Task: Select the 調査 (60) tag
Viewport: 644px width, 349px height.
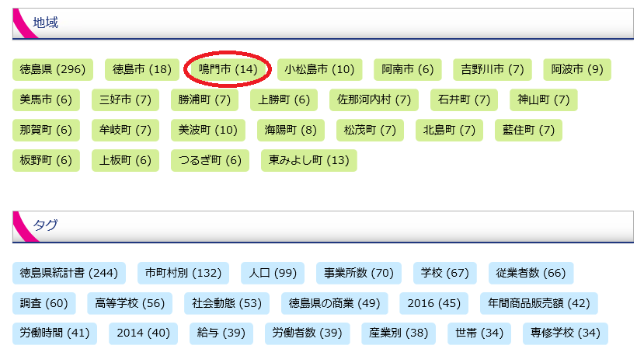Action: (x=44, y=303)
